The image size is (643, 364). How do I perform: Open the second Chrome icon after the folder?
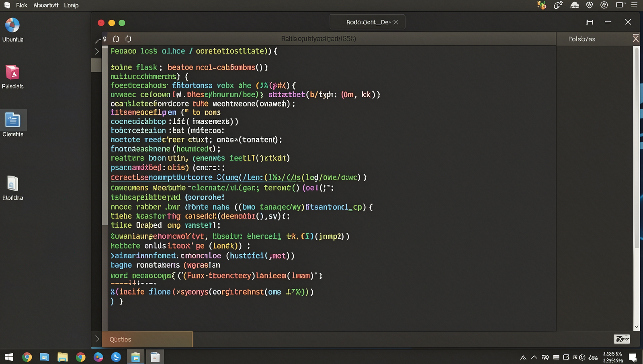80,357
